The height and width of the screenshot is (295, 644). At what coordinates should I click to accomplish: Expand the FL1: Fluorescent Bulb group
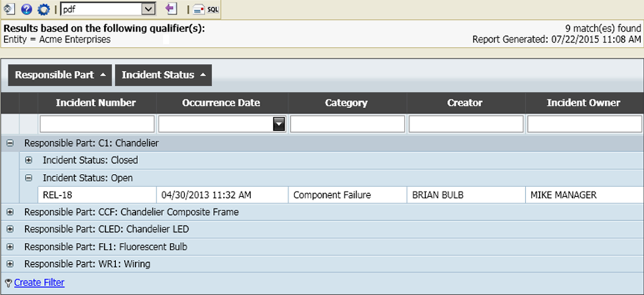tap(10, 247)
